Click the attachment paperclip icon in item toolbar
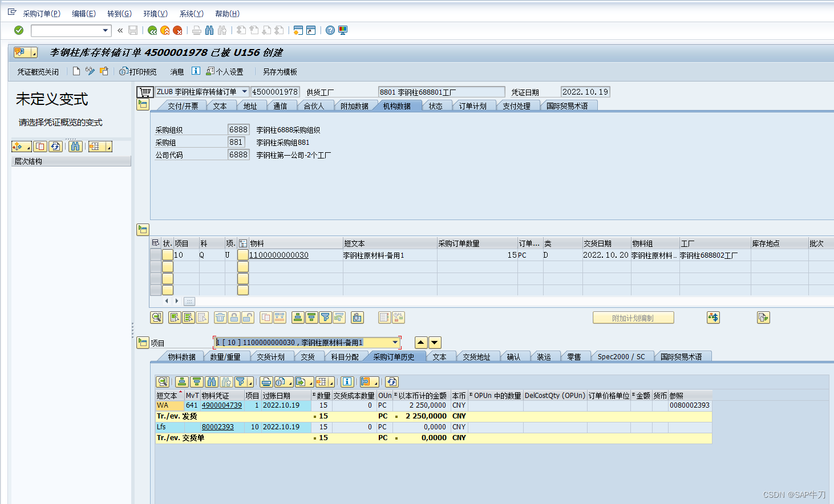 tap(357, 318)
